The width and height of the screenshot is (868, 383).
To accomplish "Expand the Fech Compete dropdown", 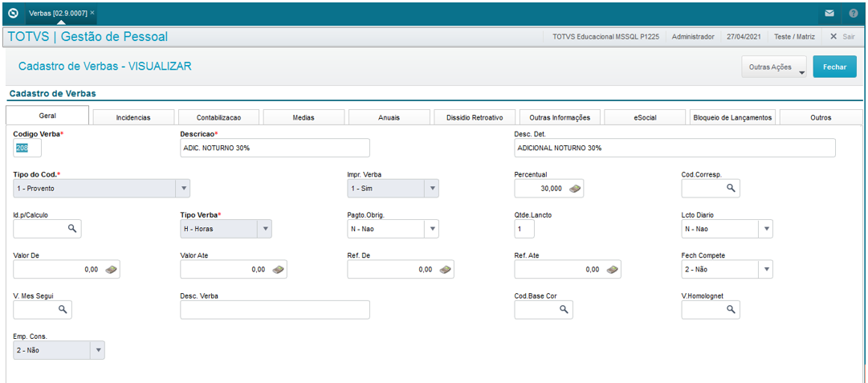I will 766,270.
